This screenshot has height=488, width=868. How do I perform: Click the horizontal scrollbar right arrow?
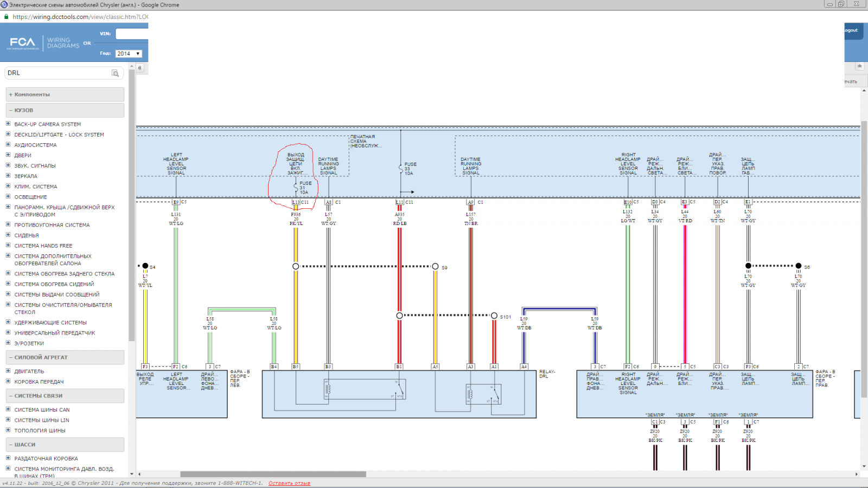coord(857,474)
